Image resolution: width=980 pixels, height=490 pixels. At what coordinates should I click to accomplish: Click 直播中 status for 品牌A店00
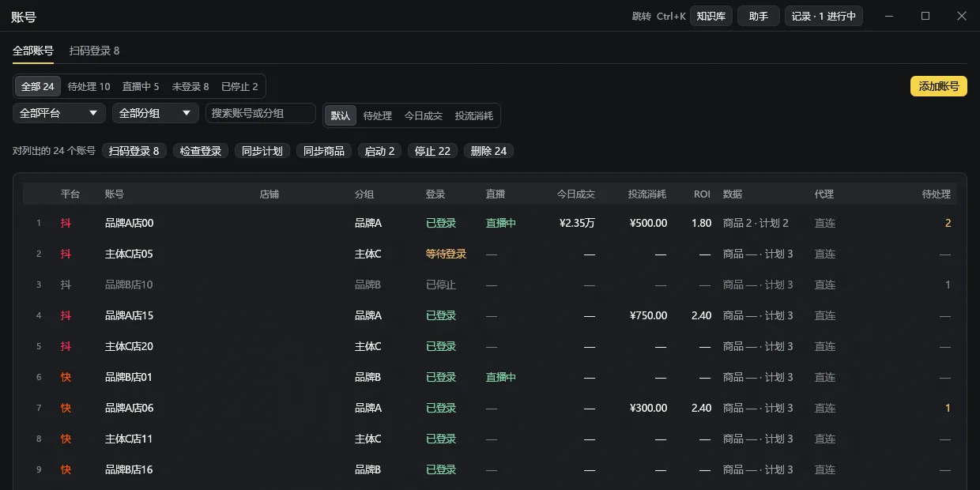[501, 224]
